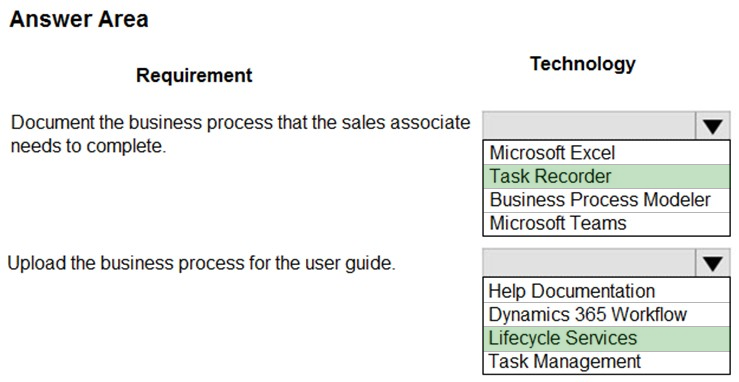Select the Help Documentation option
Viewport: 739px width, 382px height.
[x=606, y=291]
